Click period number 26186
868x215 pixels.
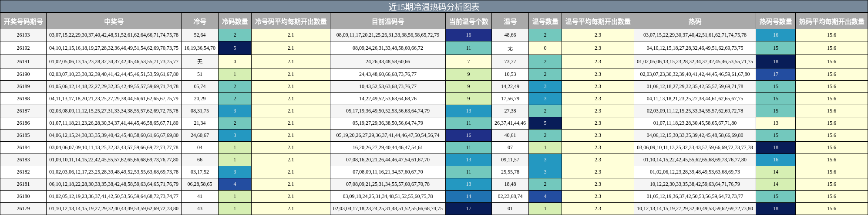(23, 123)
